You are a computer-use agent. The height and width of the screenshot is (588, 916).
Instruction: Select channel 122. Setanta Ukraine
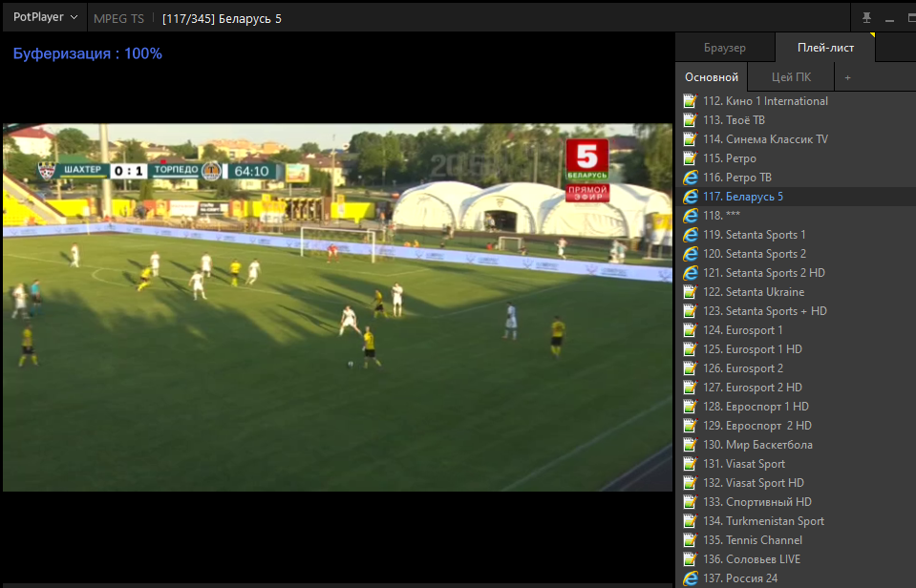(x=796, y=292)
